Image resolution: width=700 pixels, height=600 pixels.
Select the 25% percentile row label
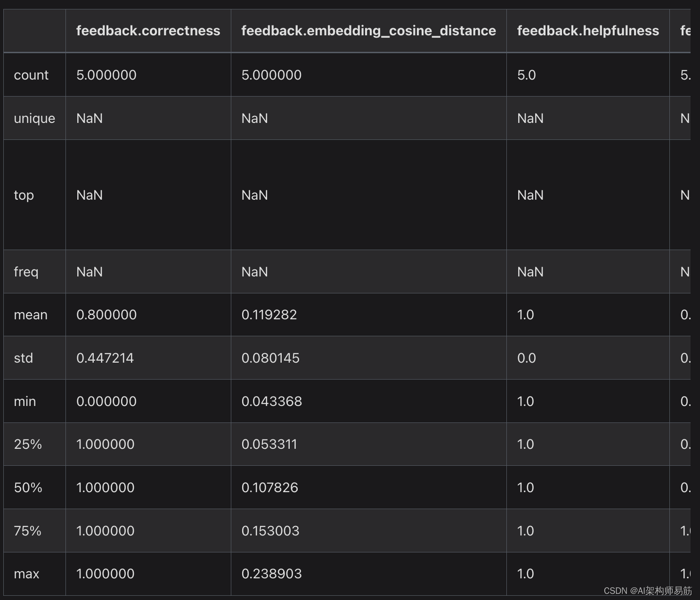[x=27, y=444]
